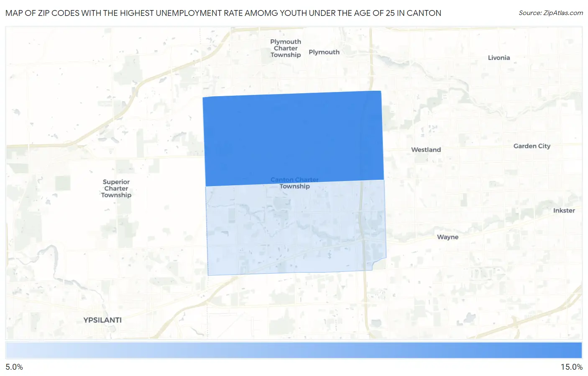588x376 pixels.
Task: Select the Plymouth city label on map
Action: [x=324, y=52]
